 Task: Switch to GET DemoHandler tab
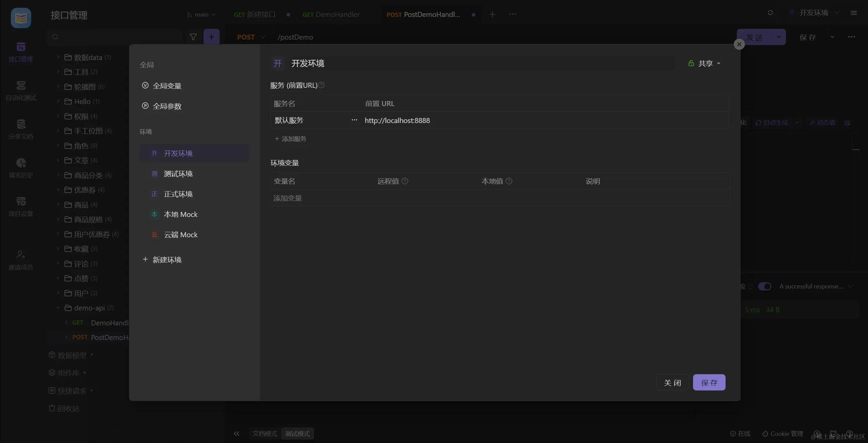coord(331,15)
